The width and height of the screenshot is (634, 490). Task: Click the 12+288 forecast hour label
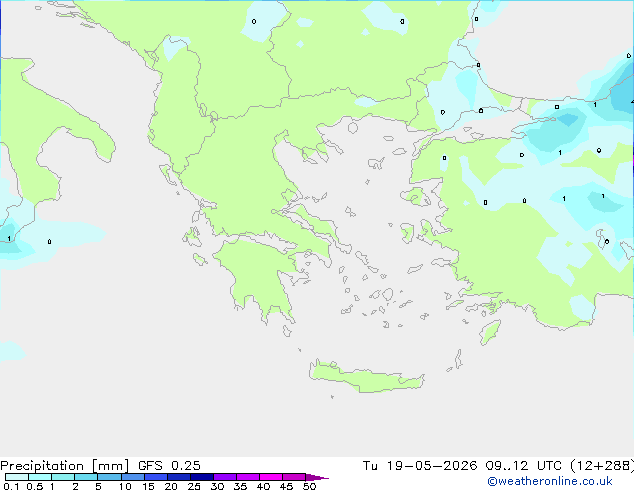coord(602,466)
